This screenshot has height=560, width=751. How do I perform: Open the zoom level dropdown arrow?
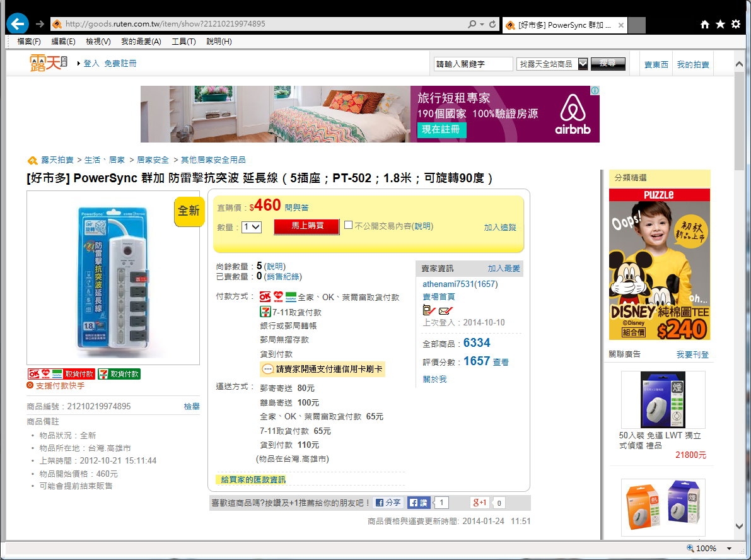(x=729, y=549)
